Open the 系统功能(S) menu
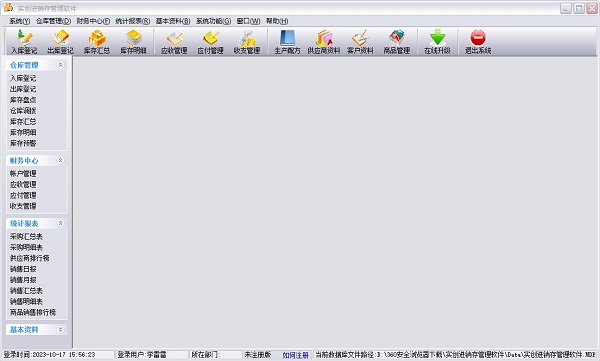Image resolution: width=600 pixels, height=361 pixels. point(214,21)
